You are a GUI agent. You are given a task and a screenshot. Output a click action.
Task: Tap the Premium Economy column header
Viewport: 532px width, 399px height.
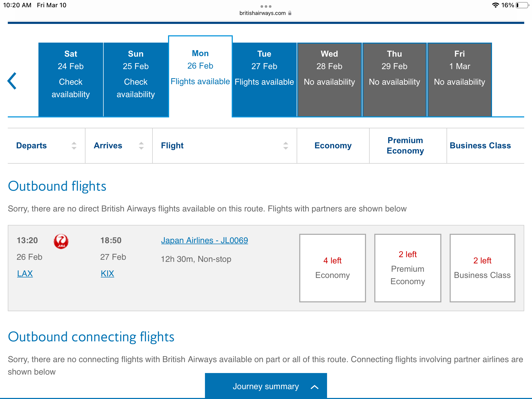pyautogui.click(x=405, y=145)
